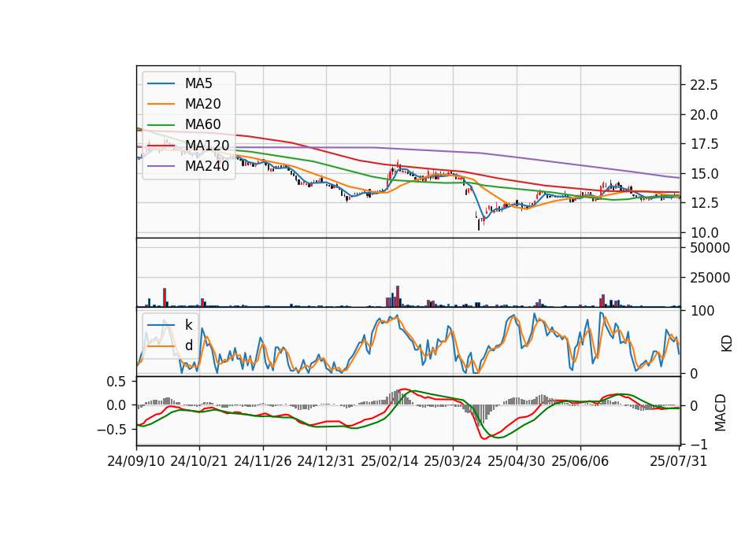The image size is (756, 543).
Task: Click the 24/11/26 date tick label
Action: coord(263,461)
